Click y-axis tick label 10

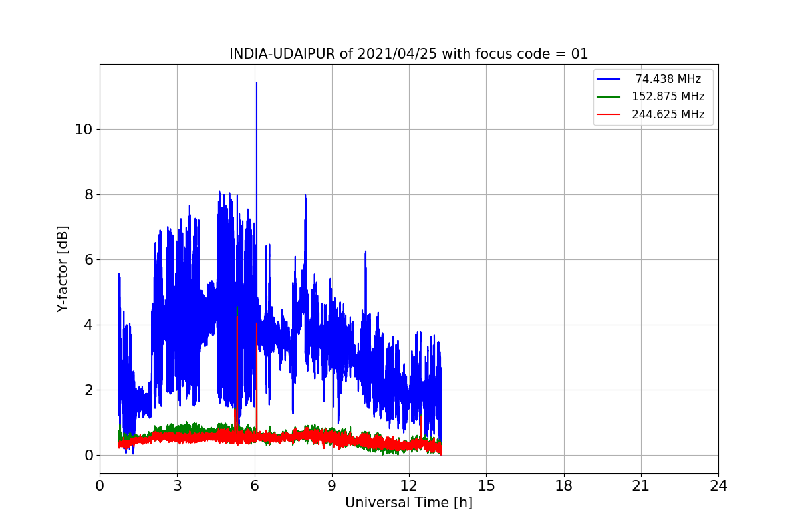(82, 130)
